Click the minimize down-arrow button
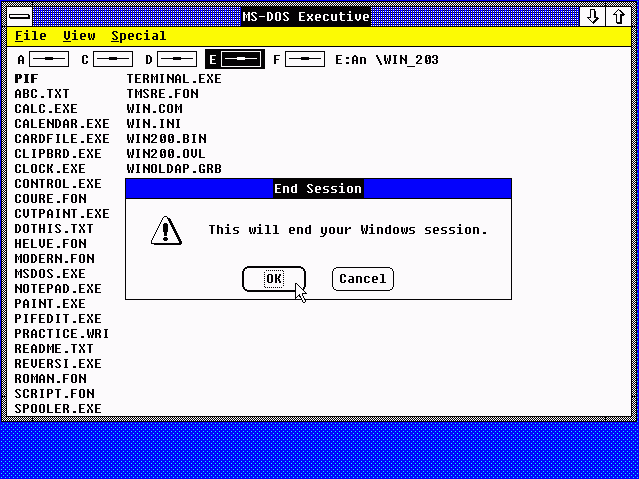 [593, 16]
